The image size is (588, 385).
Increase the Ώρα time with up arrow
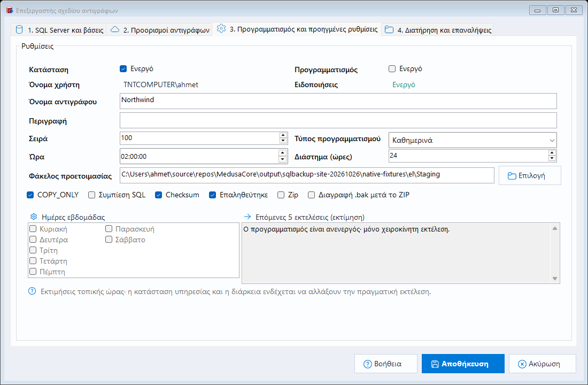pyautogui.click(x=283, y=153)
